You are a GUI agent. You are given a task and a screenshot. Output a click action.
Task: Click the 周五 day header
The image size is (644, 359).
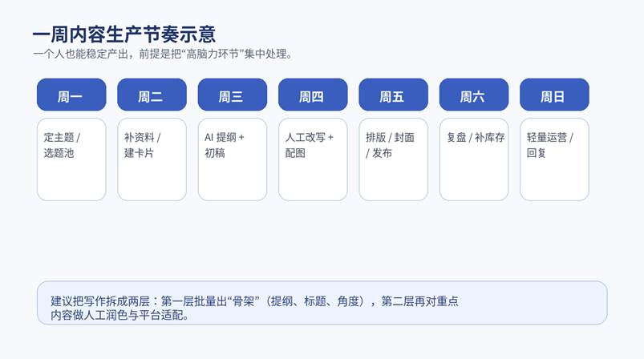click(x=393, y=95)
